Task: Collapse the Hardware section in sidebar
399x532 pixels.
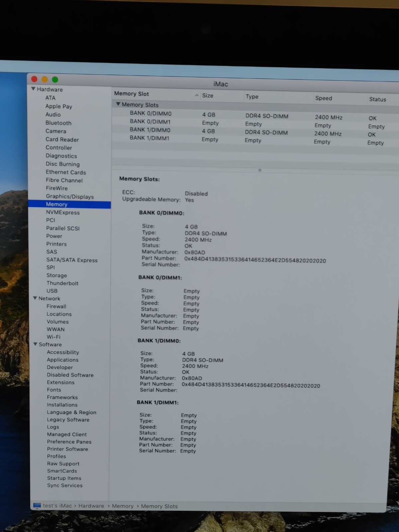Action: (x=33, y=89)
